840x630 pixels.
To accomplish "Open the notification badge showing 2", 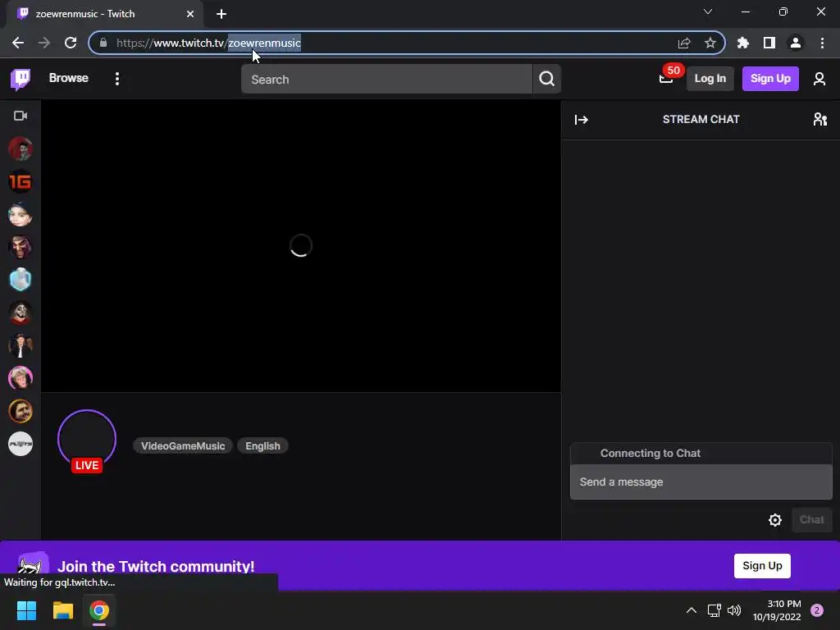I will point(816,610).
